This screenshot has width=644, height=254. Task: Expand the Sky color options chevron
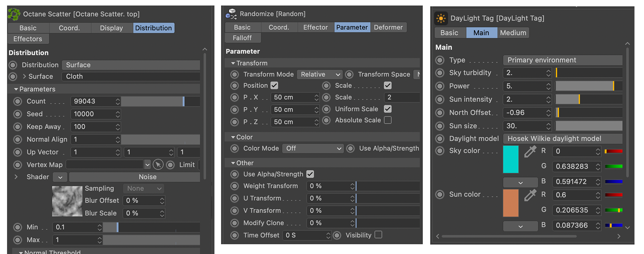click(x=520, y=183)
